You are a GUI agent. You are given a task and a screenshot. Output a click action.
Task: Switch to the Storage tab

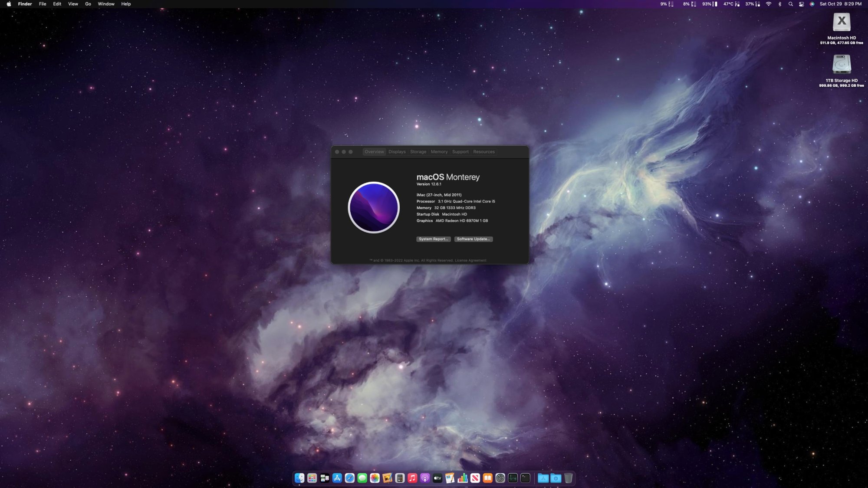pos(418,152)
